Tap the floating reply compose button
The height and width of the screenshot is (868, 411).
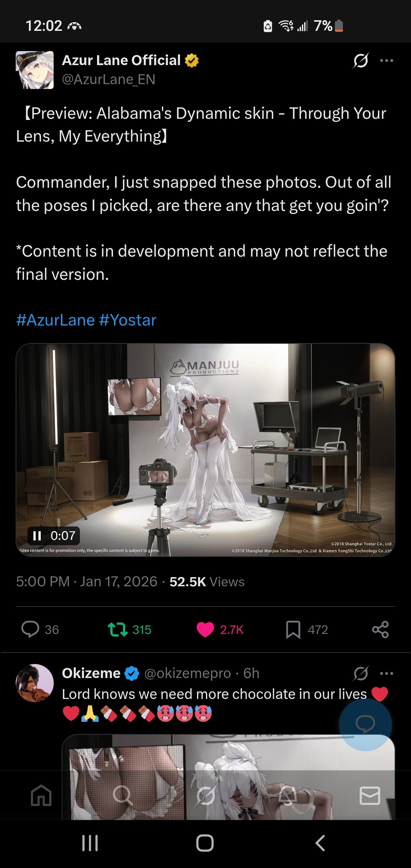(365, 724)
